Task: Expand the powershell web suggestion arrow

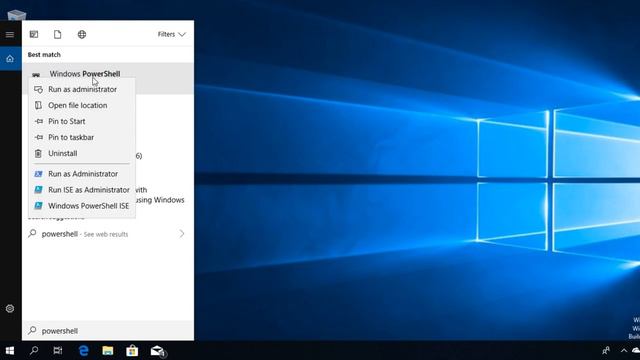Action: pyautogui.click(x=182, y=234)
